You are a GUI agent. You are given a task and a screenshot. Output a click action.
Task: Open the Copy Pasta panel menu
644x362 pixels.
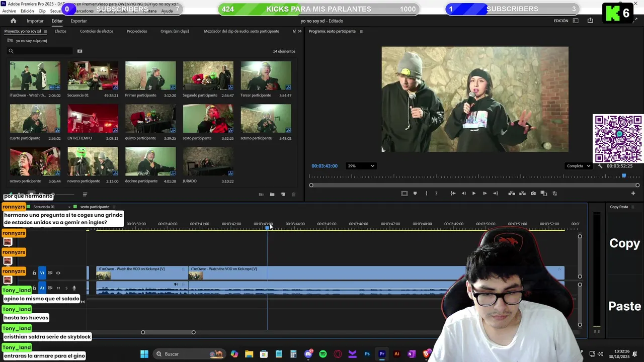click(x=632, y=207)
